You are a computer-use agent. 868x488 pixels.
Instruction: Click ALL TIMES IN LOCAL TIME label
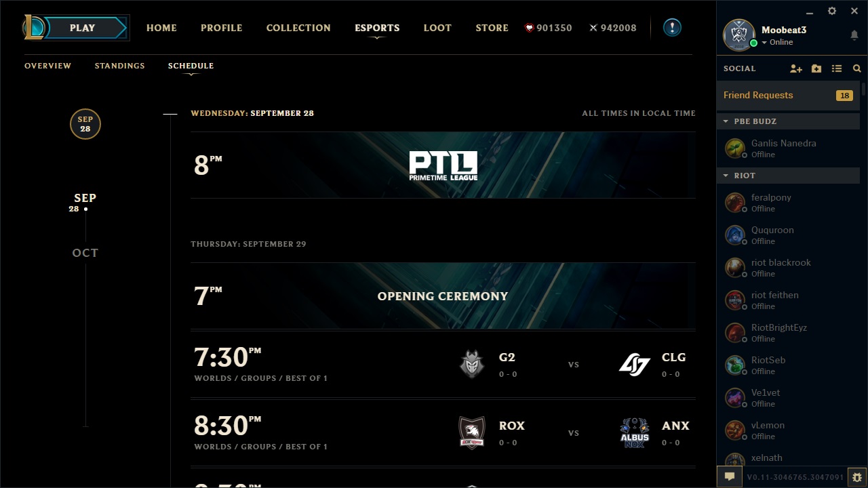(639, 113)
